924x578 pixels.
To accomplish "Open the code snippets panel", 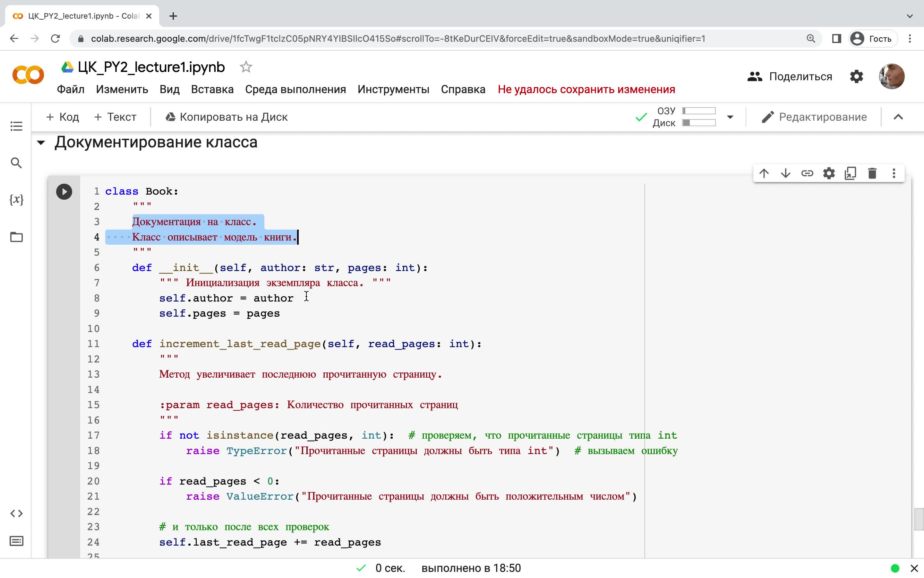I will 16,513.
